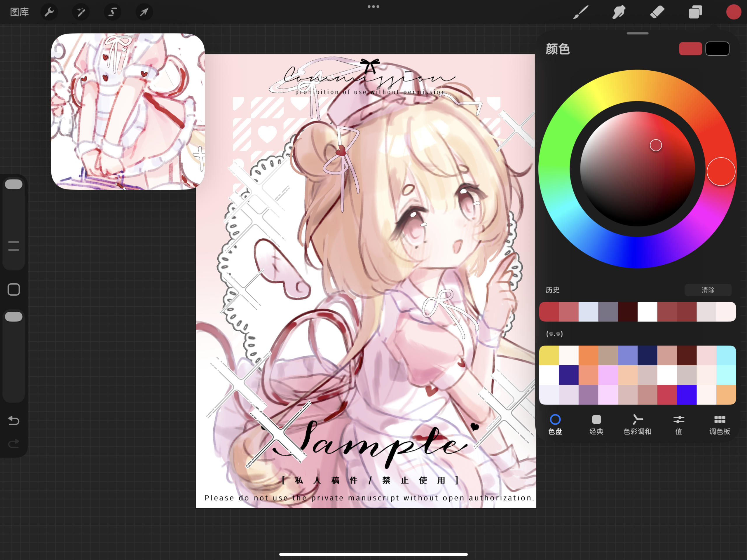Screen dimensions: 747x560
Task: Tap the square modify button in sidebar
Action: point(13,289)
